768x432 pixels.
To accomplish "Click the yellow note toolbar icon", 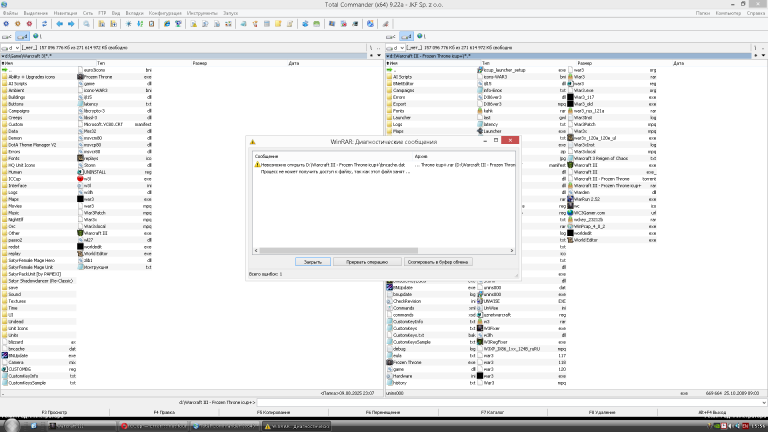I will point(278,24).
